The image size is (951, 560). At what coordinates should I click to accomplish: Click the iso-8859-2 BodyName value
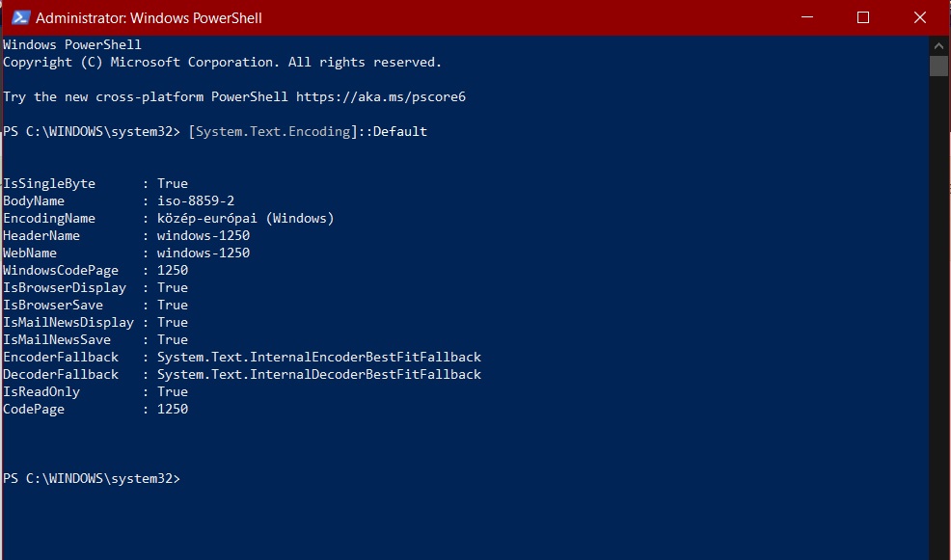click(196, 200)
